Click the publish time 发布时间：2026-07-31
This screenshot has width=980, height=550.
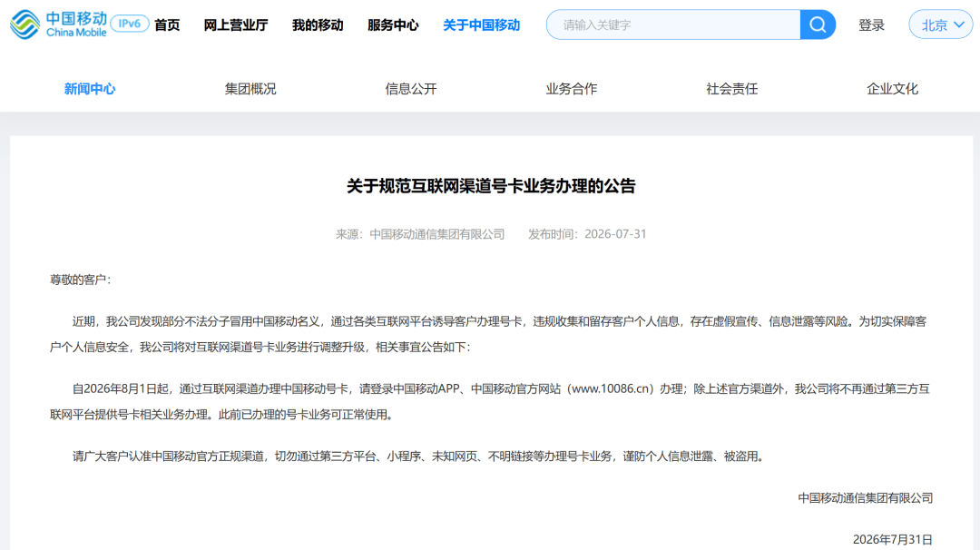pyautogui.click(x=587, y=234)
